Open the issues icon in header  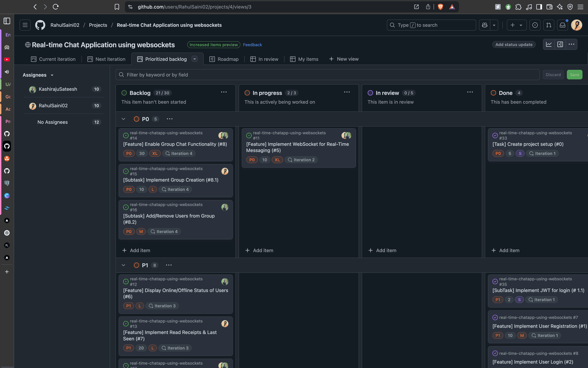(x=535, y=25)
